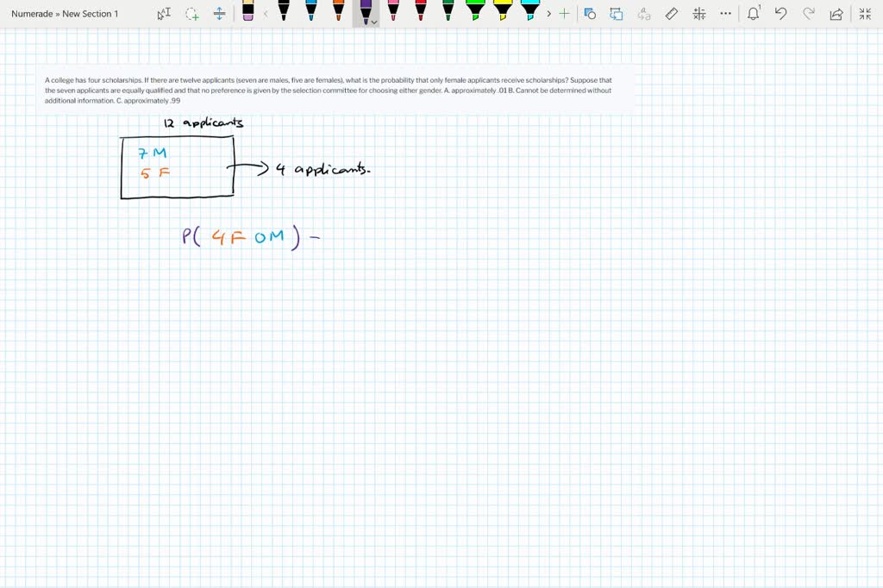Select the objects or type text tool
The image size is (883, 588).
tap(164, 14)
